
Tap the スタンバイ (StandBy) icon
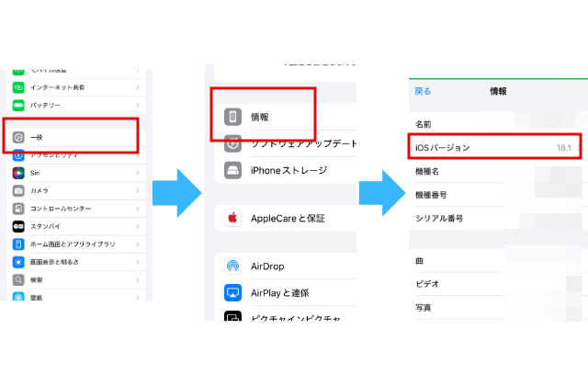tap(18, 226)
